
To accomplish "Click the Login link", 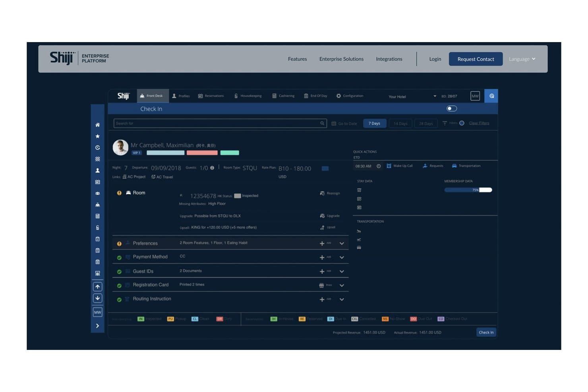I will click(x=435, y=59).
